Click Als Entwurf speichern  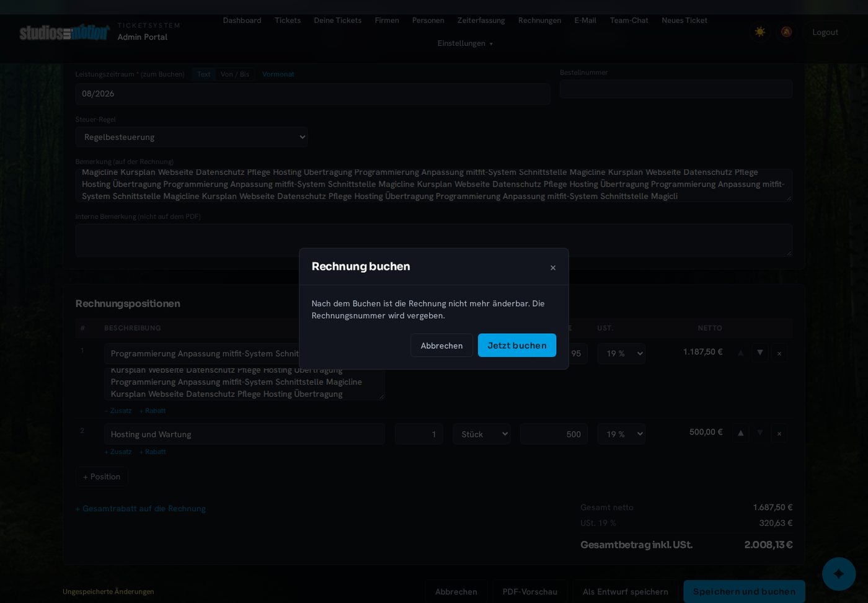pyautogui.click(x=626, y=592)
